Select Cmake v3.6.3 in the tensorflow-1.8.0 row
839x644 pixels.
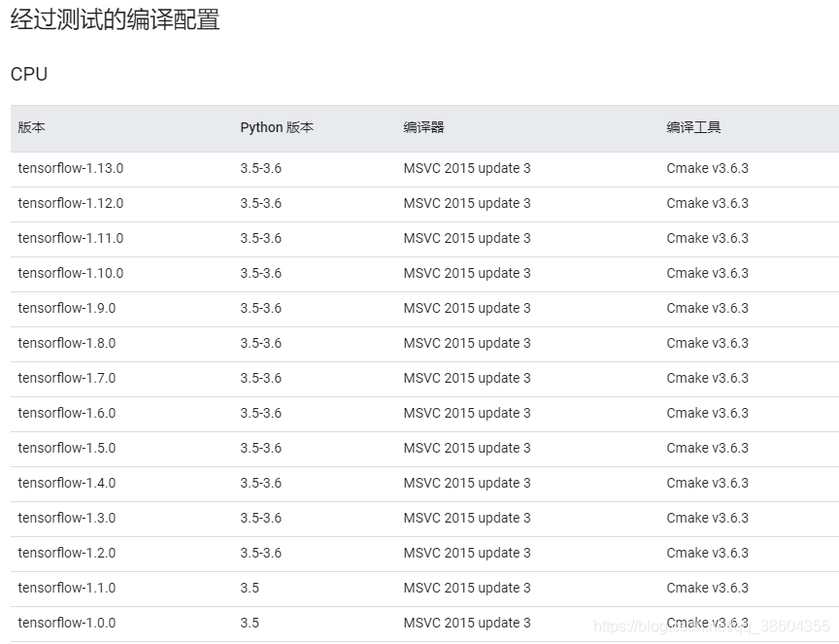tap(707, 343)
